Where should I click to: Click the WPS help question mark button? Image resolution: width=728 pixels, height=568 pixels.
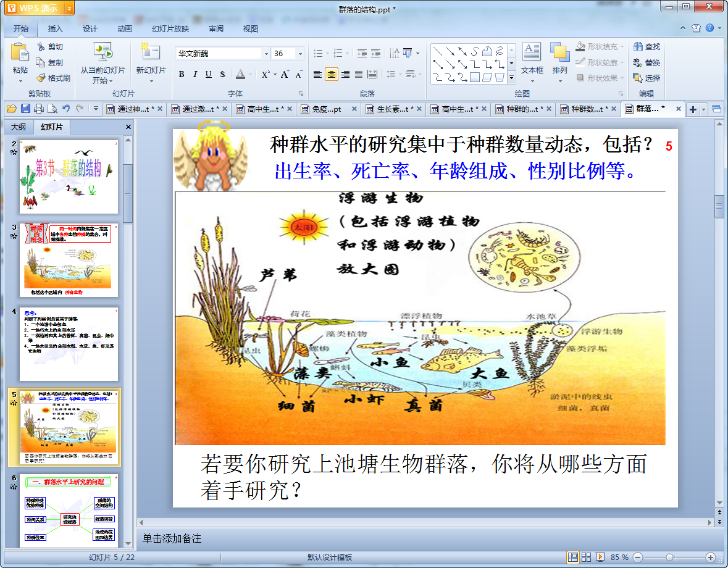710,28
